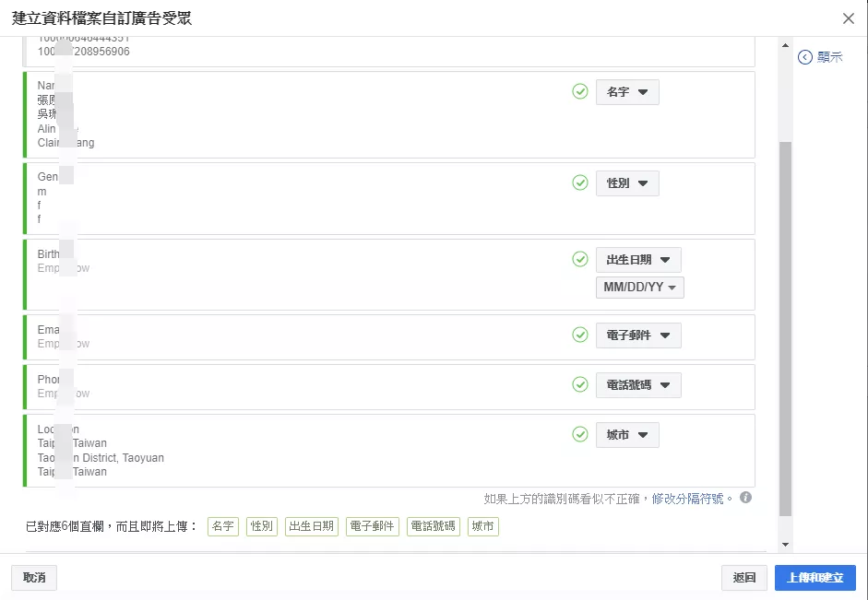Click the text 已對應6個直欄,而且即將上傳
Image resolution: width=868 pixels, height=600 pixels.
point(107,526)
